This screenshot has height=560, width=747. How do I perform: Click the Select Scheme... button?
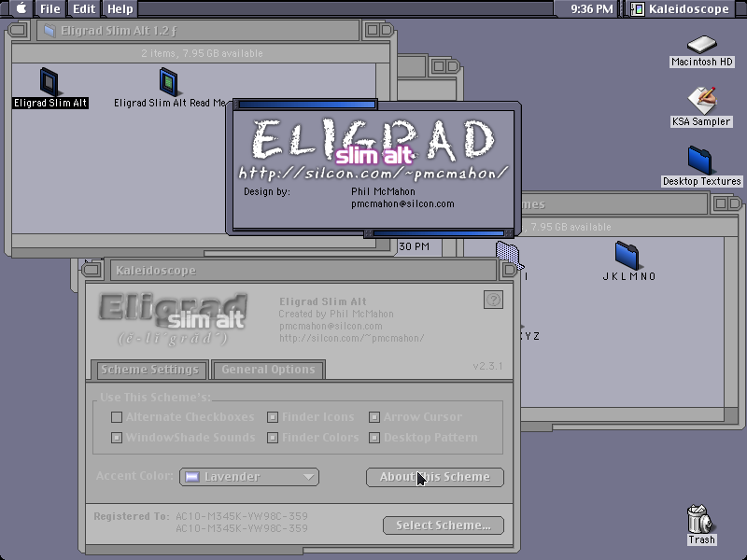[x=443, y=525]
